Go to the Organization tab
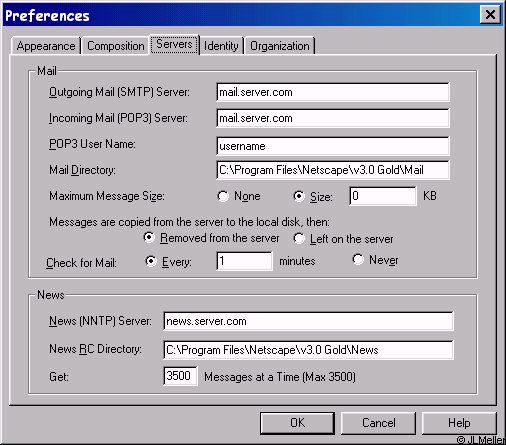The width and height of the screenshot is (506, 445). coord(280,46)
